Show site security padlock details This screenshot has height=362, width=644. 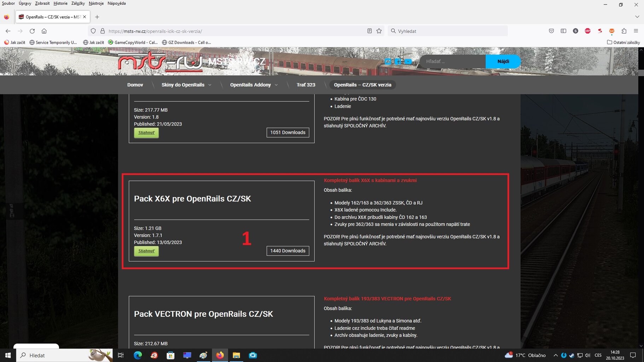click(103, 31)
